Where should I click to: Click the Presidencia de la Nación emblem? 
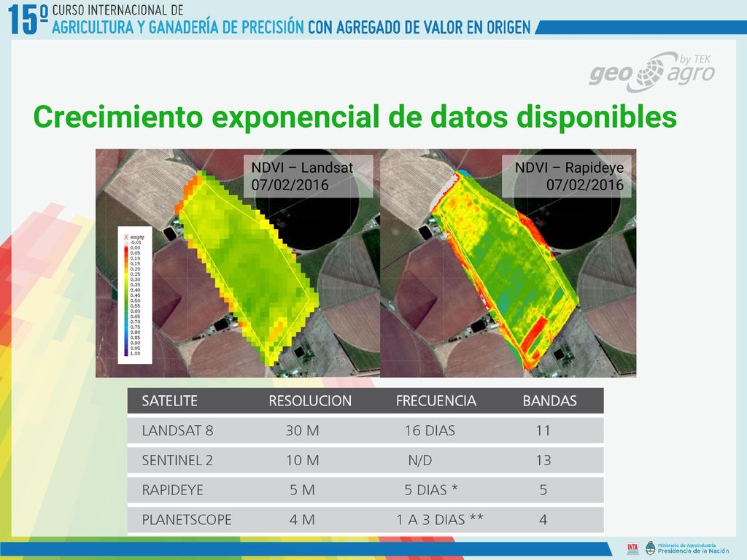tap(650, 548)
